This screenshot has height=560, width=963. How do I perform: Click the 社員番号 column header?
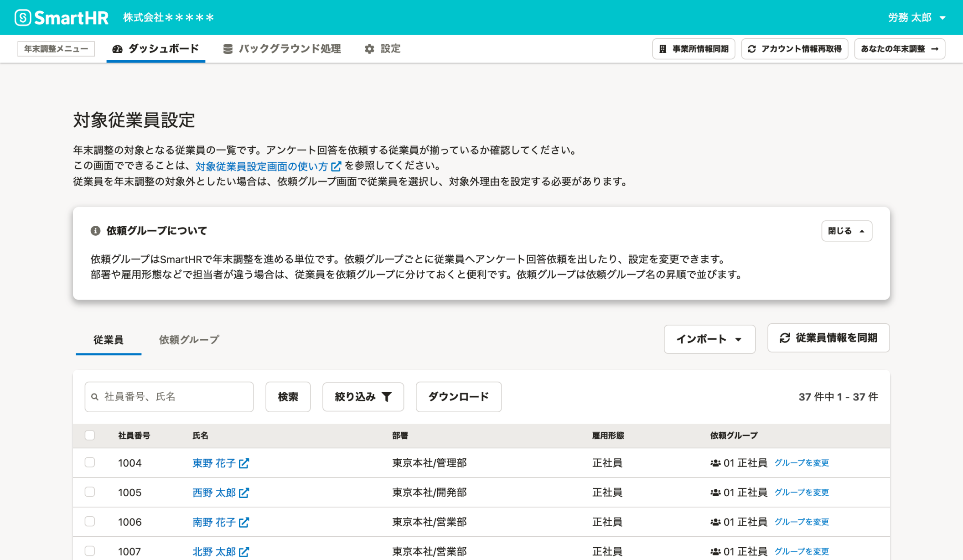[x=134, y=436]
